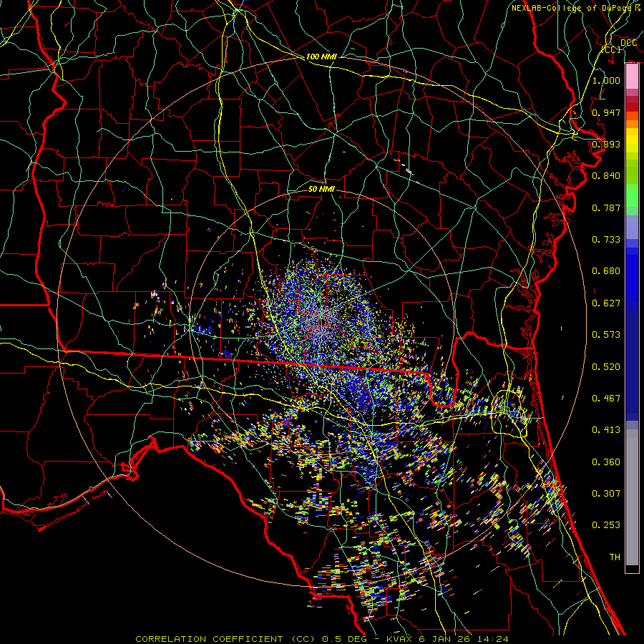Screen dimensions: 644x644
Task: Click the 0.573 legend value
Action: [x=606, y=335]
